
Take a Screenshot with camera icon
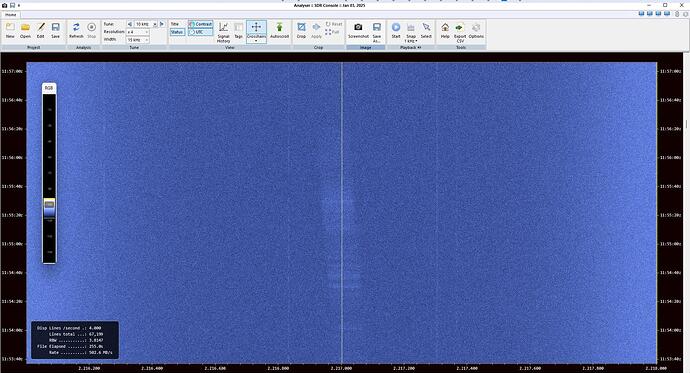(358, 31)
